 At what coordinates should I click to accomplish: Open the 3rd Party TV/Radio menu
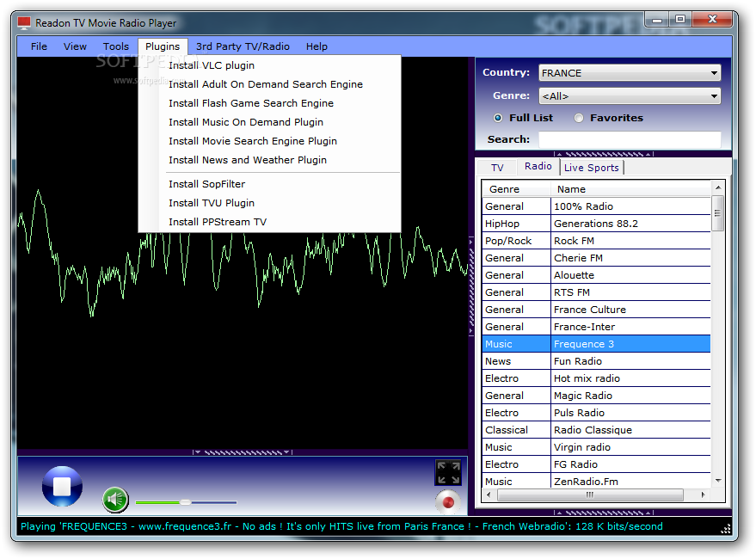click(x=243, y=46)
